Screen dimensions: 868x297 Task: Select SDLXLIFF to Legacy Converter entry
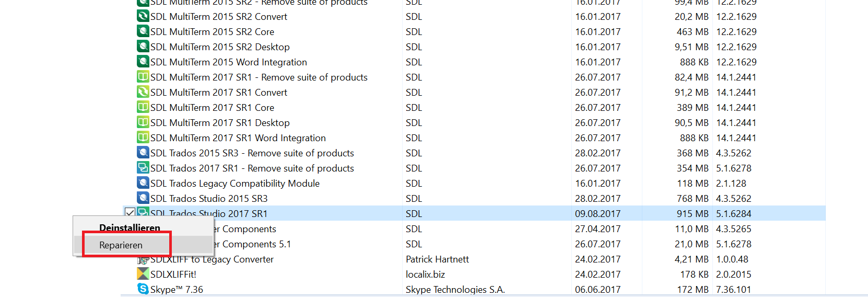point(474,259)
